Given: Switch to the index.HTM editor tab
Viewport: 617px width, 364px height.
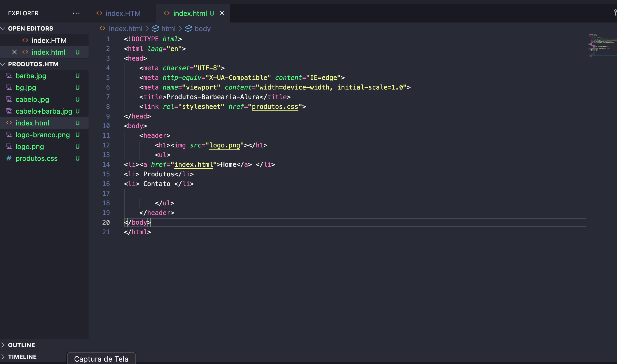Looking at the screenshot, I should [123, 13].
